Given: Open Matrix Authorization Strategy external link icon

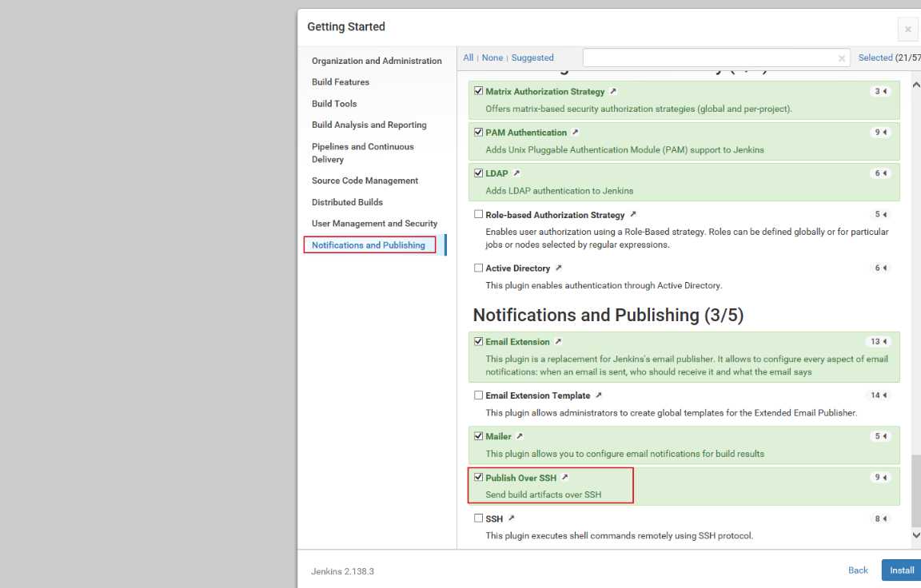Looking at the screenshot, I should (612, 92).
